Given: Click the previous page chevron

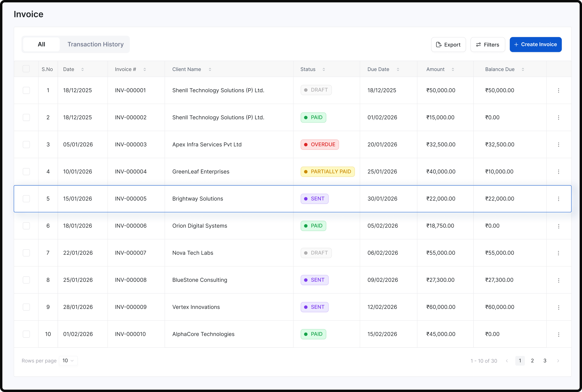Looking at the screenshot, I should pos(507,360).
